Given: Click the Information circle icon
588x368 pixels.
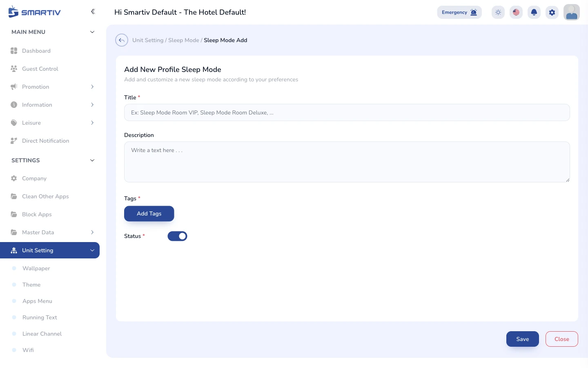Looking at the screenshot, I should (14, 105).
